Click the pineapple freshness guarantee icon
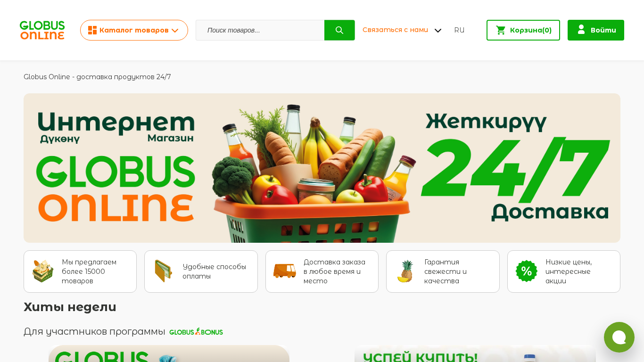 (x=405, y=271)
